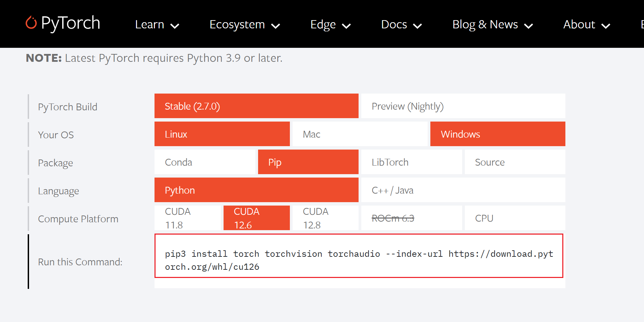The width and height of the screenshot is (644, 322).
Task: Select Conda as the package
Action: pyautogui.click(x=204, y=162)
